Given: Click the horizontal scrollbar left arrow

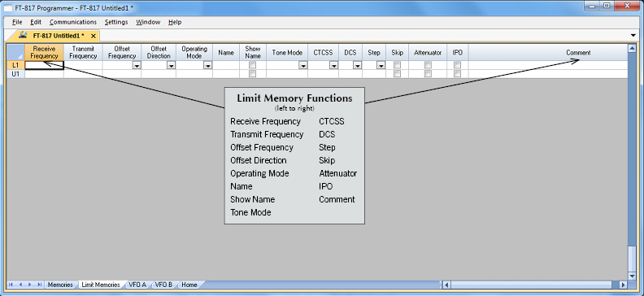Looking at the screenshot, I should click(x=447, y=285).
